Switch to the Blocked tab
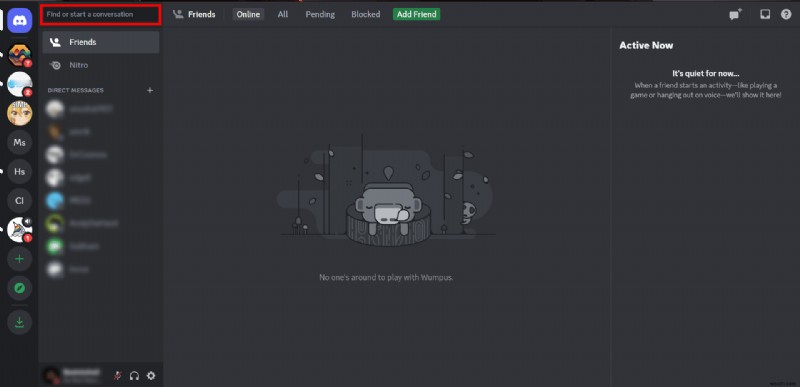The width and height of the screenshot is (800, 387). click(x=365, y=14)
